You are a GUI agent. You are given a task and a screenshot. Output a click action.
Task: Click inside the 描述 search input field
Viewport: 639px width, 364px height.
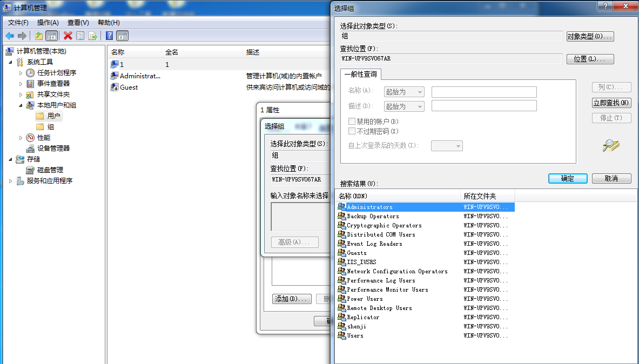point(484,106)
